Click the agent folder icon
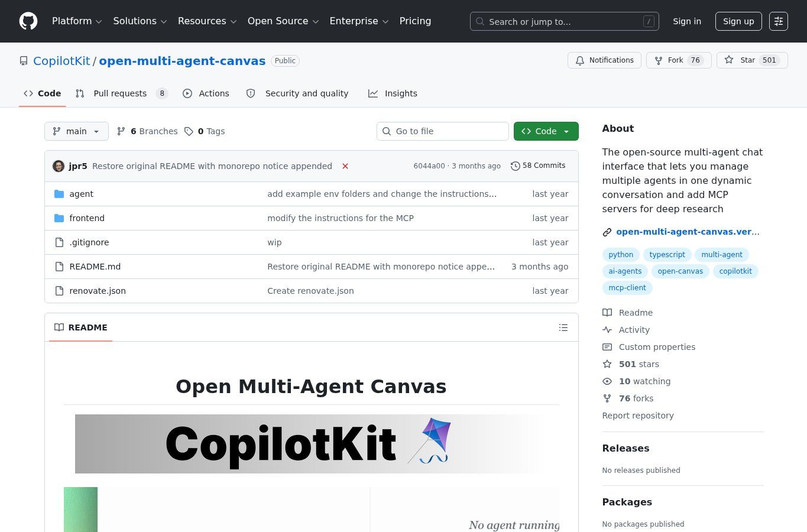Image resolution: width=807 pixels, height=532 pixels. coord(59,194)
